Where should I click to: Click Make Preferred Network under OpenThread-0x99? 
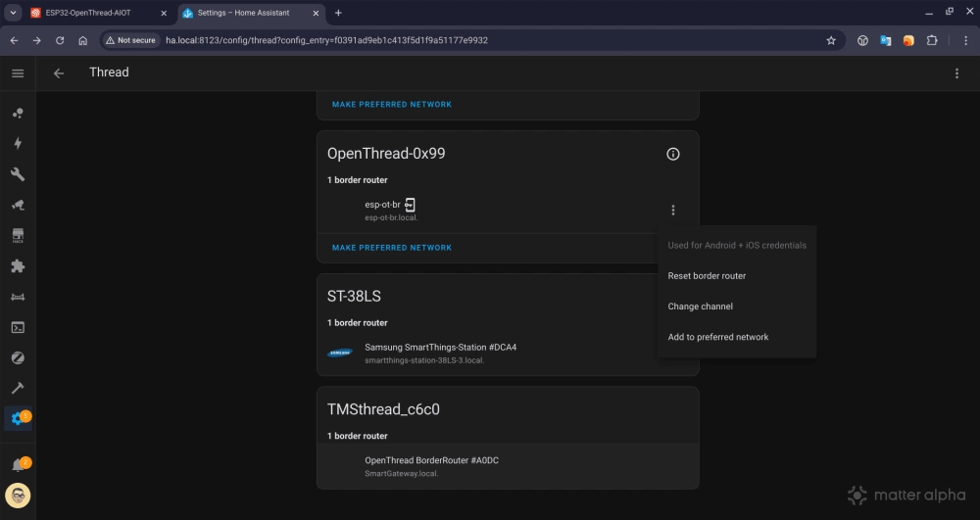392,248
